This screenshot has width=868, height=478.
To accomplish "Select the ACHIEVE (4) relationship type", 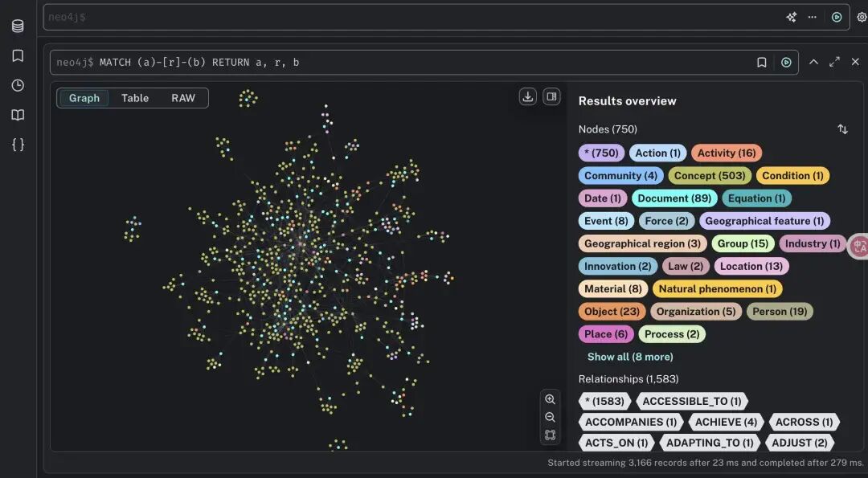I will point(726,423).
